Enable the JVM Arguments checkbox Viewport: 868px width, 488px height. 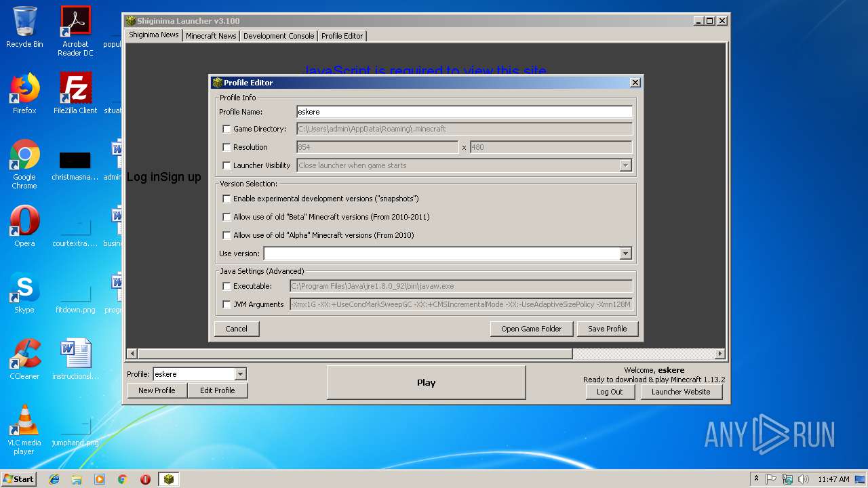pos(226,304)
